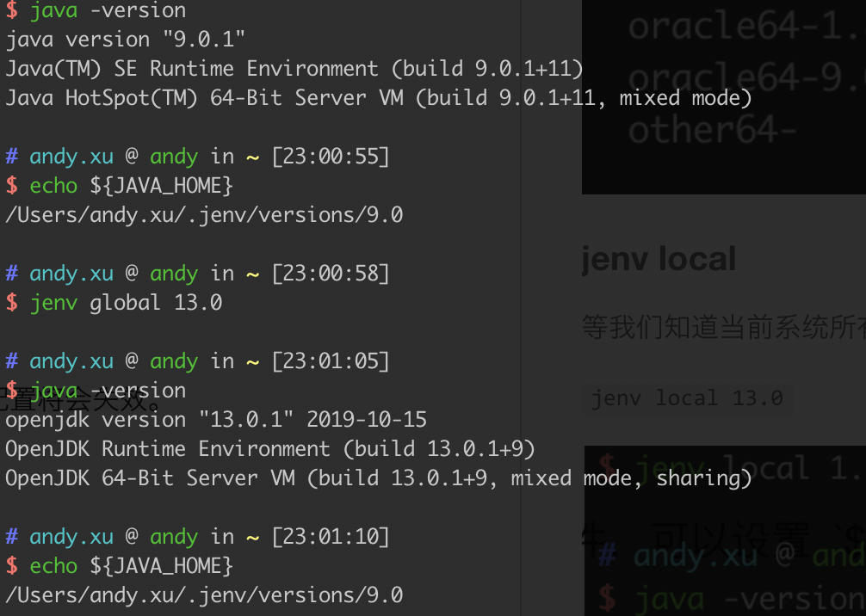Screen dimensions: 866x616
Task: Select the jenv local section heading
Action: (x=659, y=258)
